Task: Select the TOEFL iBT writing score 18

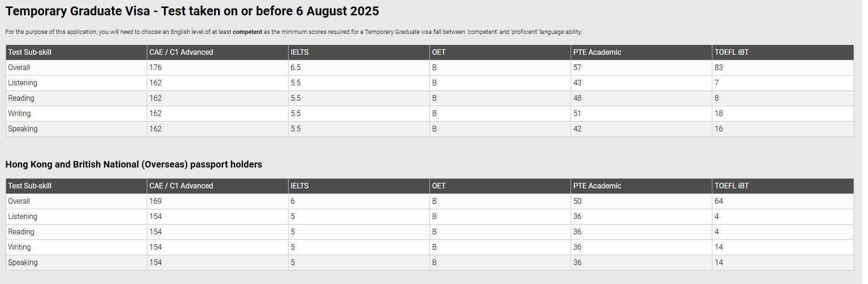Action: pyautogui.click(x=718, y=114)
